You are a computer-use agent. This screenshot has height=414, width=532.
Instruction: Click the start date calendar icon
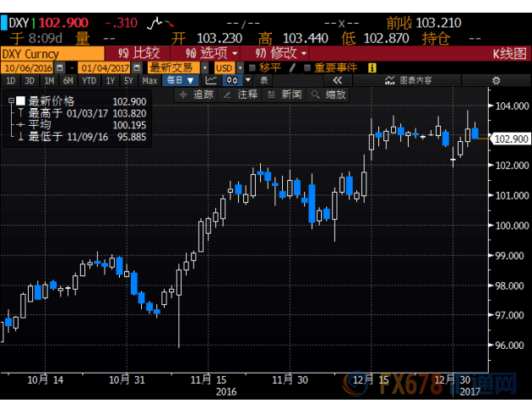coord(60,67)
